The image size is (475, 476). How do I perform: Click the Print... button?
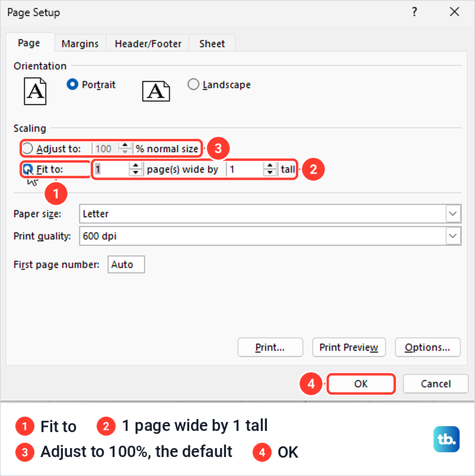pos(270,347)
